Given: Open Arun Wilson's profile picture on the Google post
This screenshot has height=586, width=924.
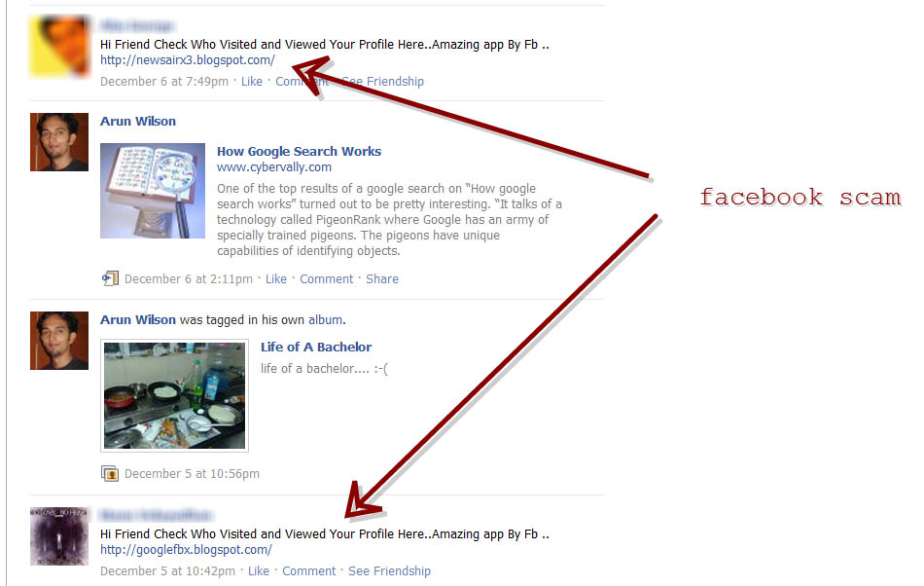Looking at the screenshot, I should pos(59,142).
